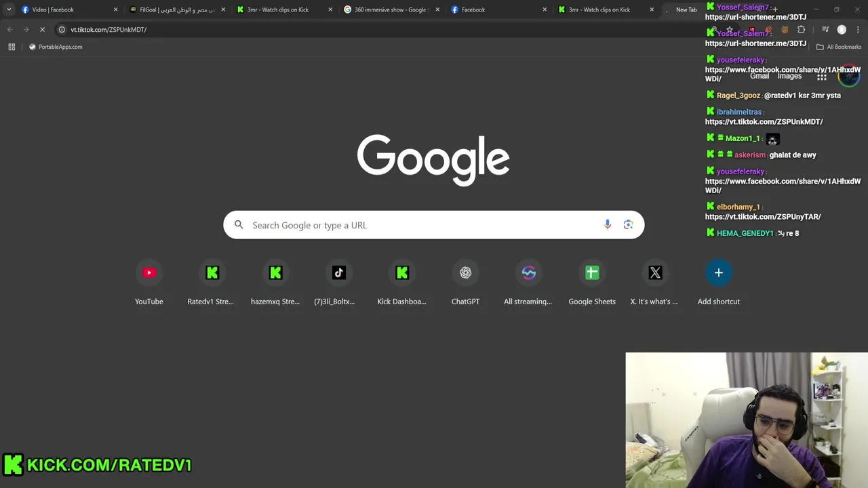The image size is (868, 488).
Task: Click the magnifier icon in search box
Action: coord(239,225)
